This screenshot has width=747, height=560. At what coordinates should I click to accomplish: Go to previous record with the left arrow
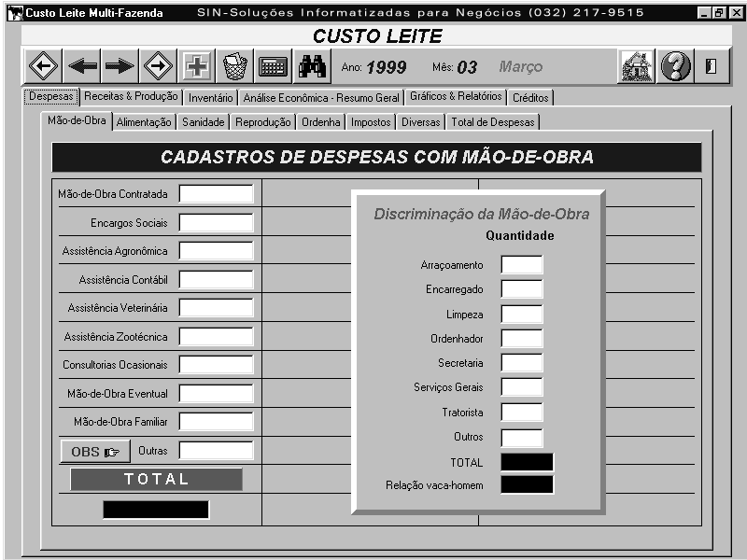82,66
